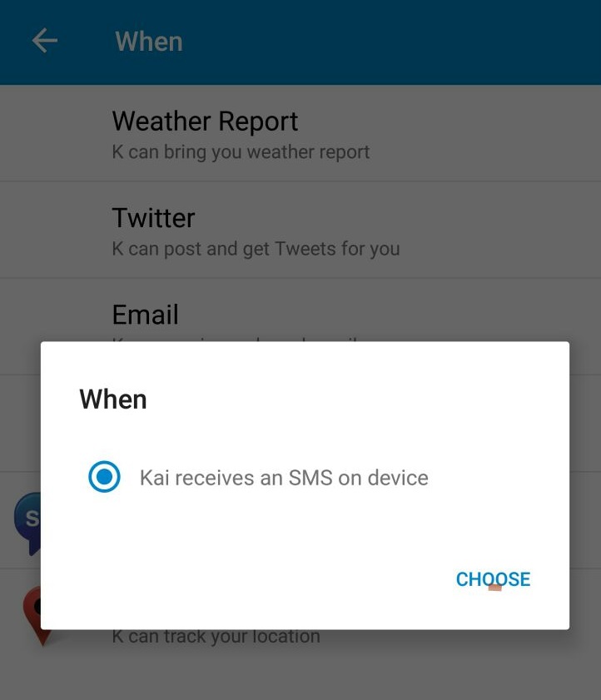This screenshot has width=601, height=700.
Task: Open the Weather Report service
Action: click(x=300, y=133)
